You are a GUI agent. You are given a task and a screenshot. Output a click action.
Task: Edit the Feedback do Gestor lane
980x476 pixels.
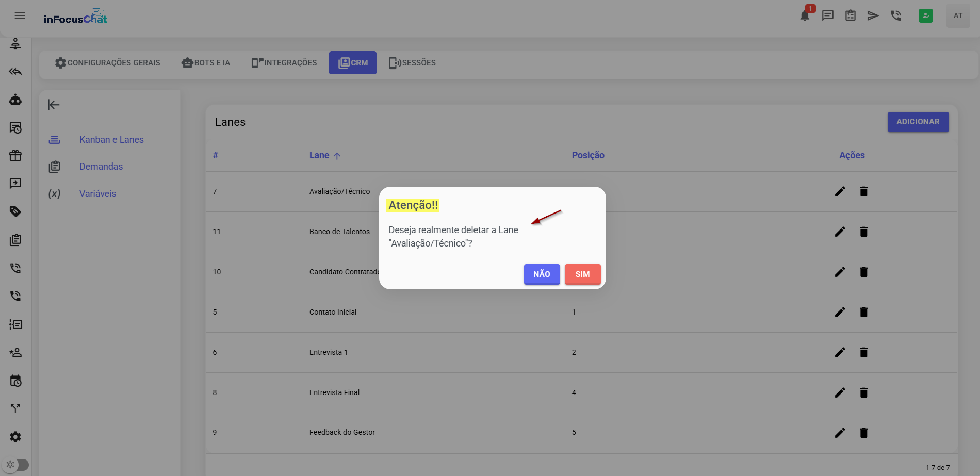click(840, 433)
